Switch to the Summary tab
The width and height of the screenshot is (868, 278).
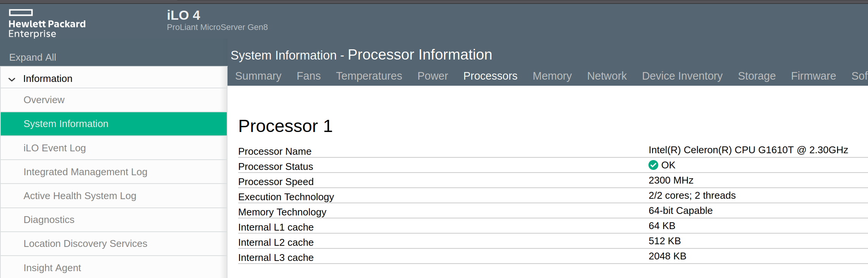point(258,76)
